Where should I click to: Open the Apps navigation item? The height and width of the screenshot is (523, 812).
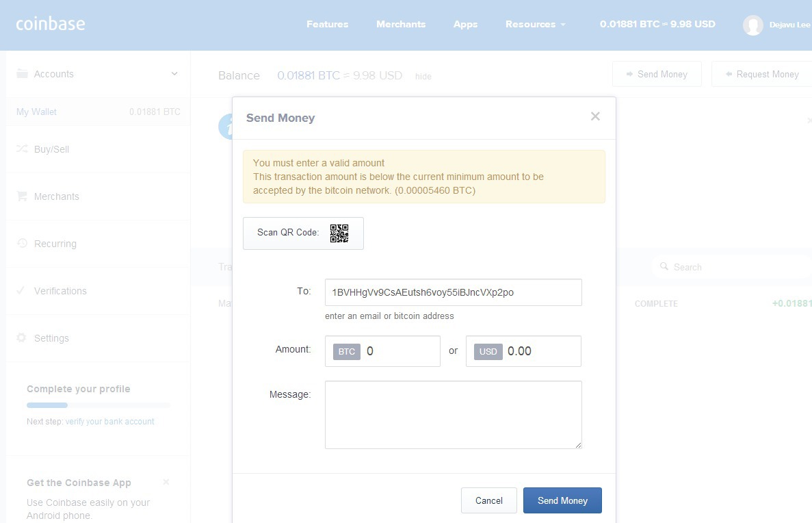[x=466, y=25]
